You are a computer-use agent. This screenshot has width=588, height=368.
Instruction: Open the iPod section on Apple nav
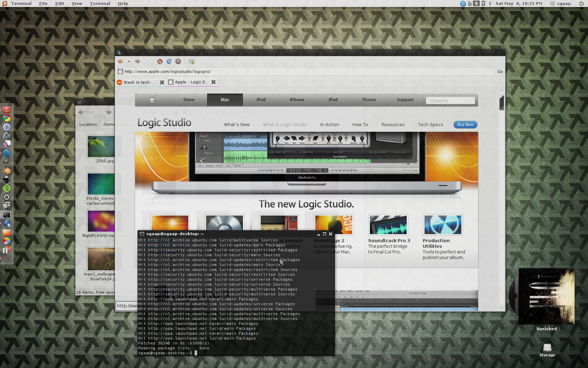coord(261,100)
